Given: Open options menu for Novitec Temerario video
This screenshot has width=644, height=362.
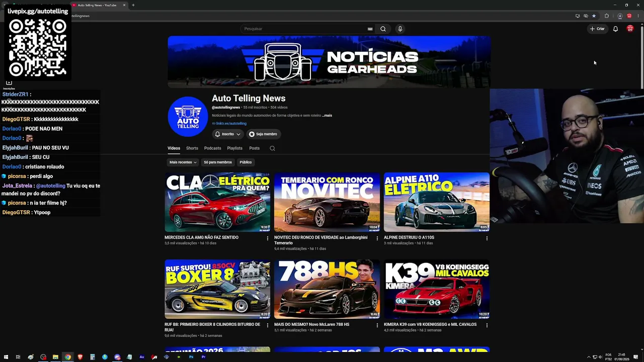Looking at the screenshot, I should click(377, 238).
